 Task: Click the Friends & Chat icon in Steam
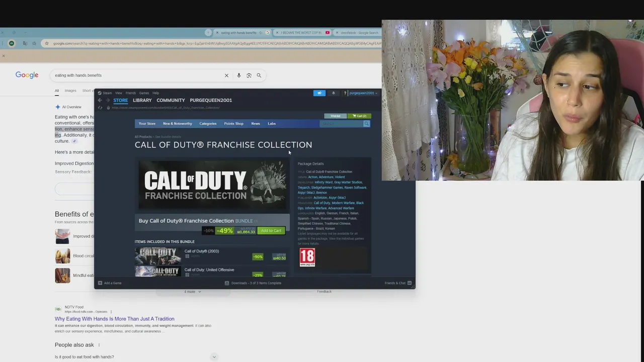click(x=410, y=283)
